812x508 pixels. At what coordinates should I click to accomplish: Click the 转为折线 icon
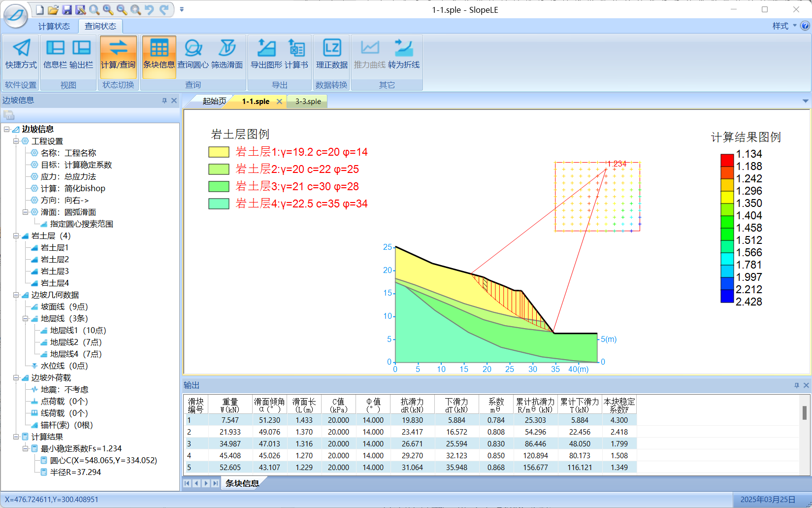404,55
